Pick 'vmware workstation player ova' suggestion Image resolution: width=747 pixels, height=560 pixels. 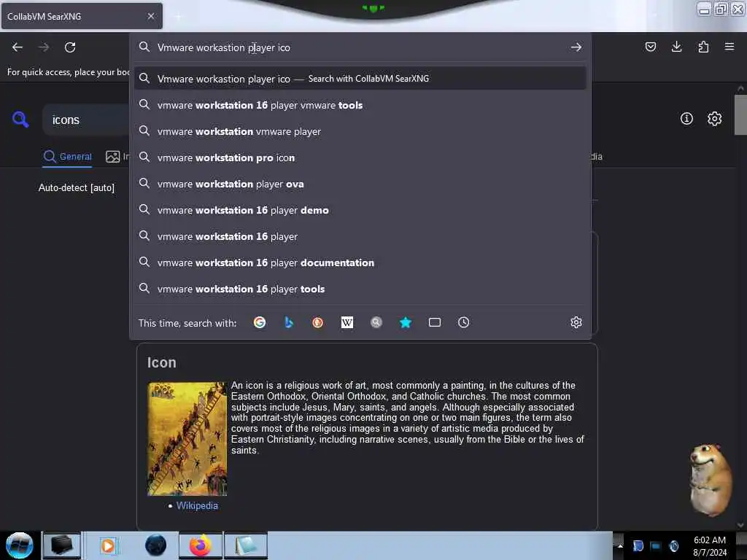360,183
